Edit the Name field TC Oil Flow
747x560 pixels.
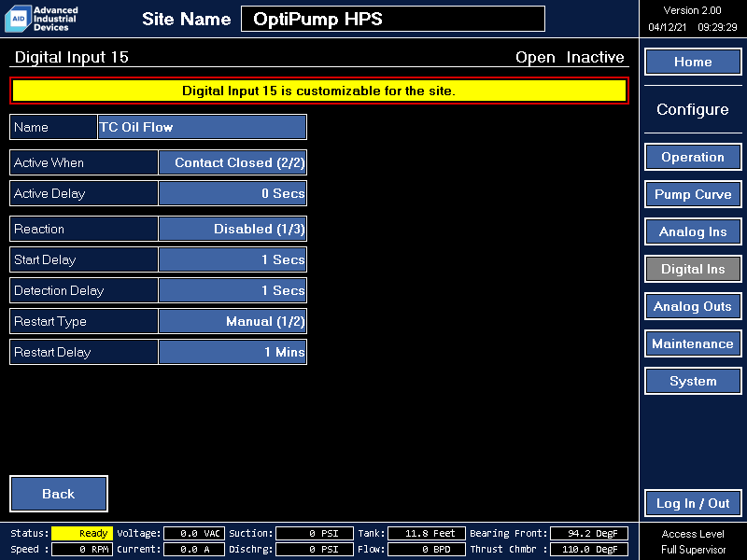pyautogui.click(x=202, y=127)
